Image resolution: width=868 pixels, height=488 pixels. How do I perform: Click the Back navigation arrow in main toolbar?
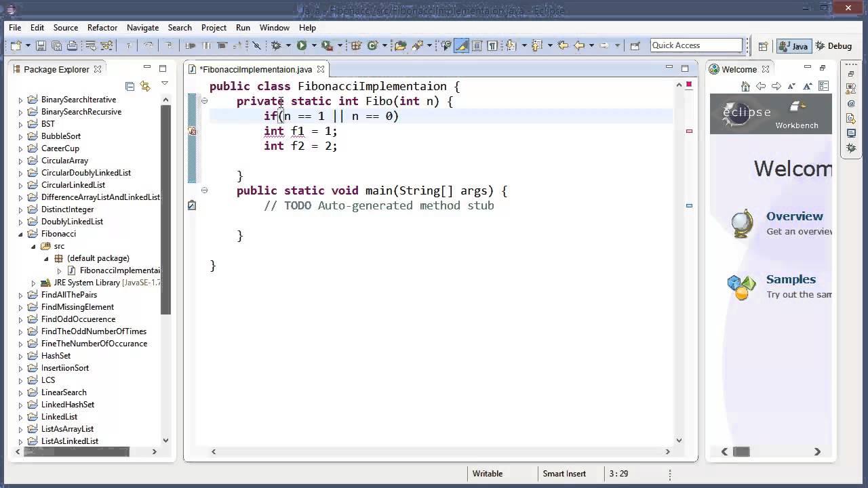pyautogui.click(x=579, y=45)
